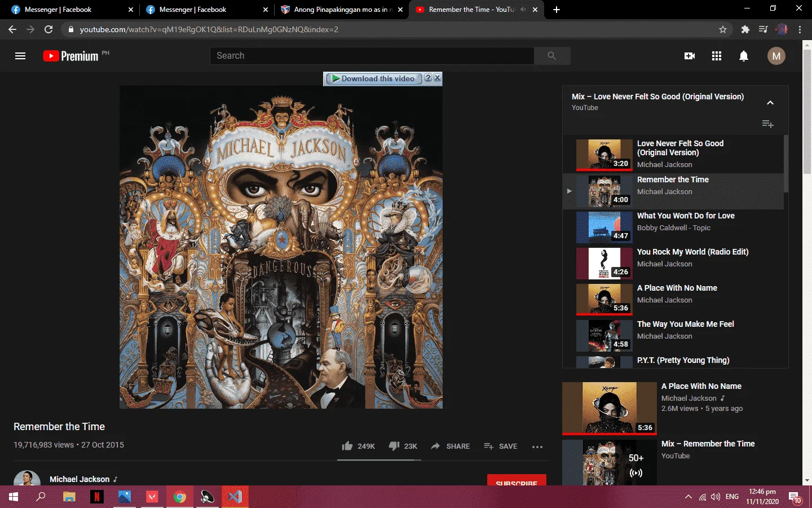Share this video

450,446
